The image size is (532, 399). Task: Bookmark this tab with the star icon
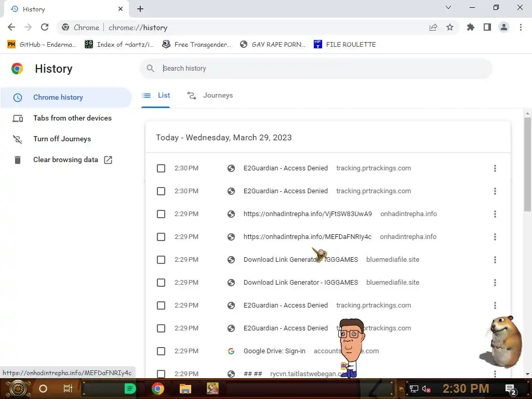coord(450,28)
